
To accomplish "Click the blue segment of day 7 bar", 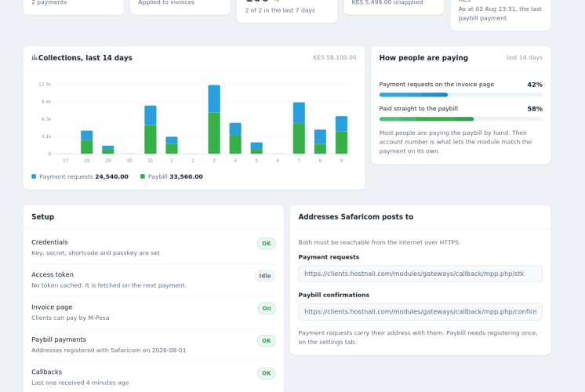I will (x=299, y=113).
